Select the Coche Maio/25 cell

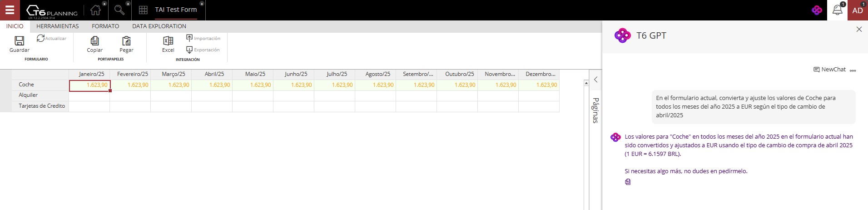coord(253,85)
